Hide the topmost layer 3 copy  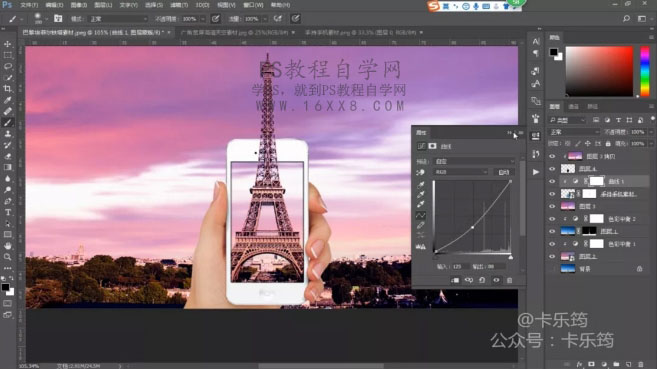(x=552, y=156)
